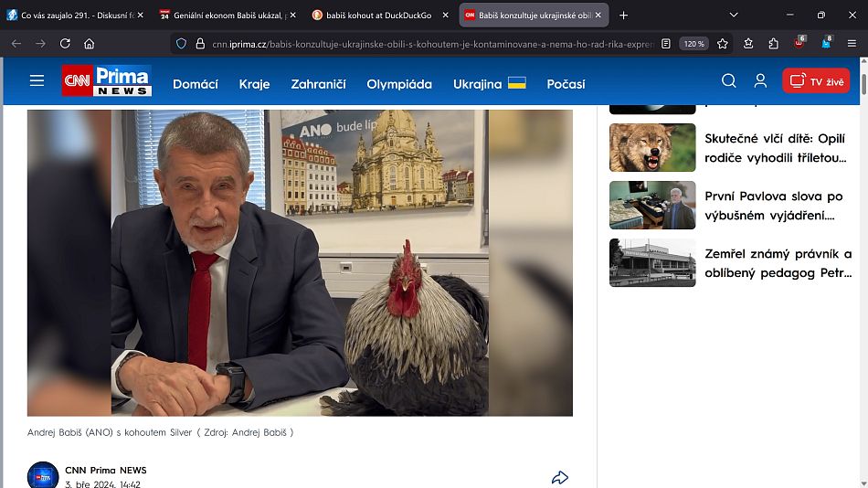This screenshot has width=868, height=488.
Task: Go to browser home page icon
Action: (x=90, y=43)
